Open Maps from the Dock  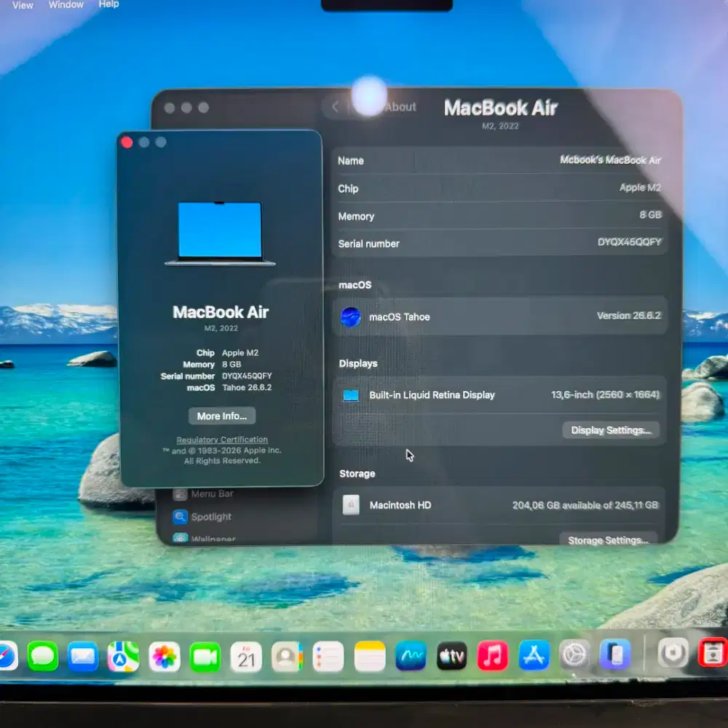click(x=123, y=657)
